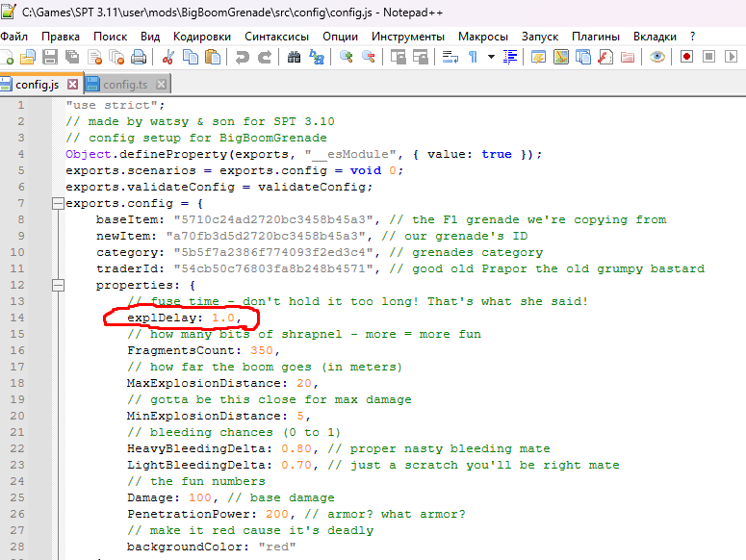This screenshot has height=560, width=746.
Task: Toggle show all characters pilcrow icon
Action: coord(473,57)
